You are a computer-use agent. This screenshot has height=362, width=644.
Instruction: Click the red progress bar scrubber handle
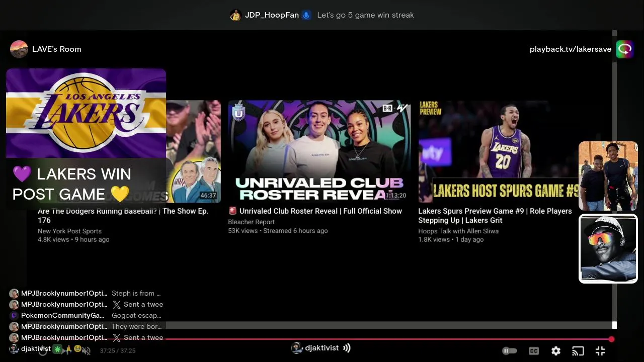click(611, 339)
